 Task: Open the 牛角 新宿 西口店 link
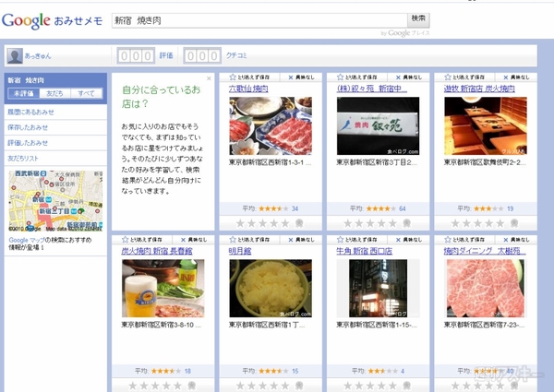click(x=364, y=251)
